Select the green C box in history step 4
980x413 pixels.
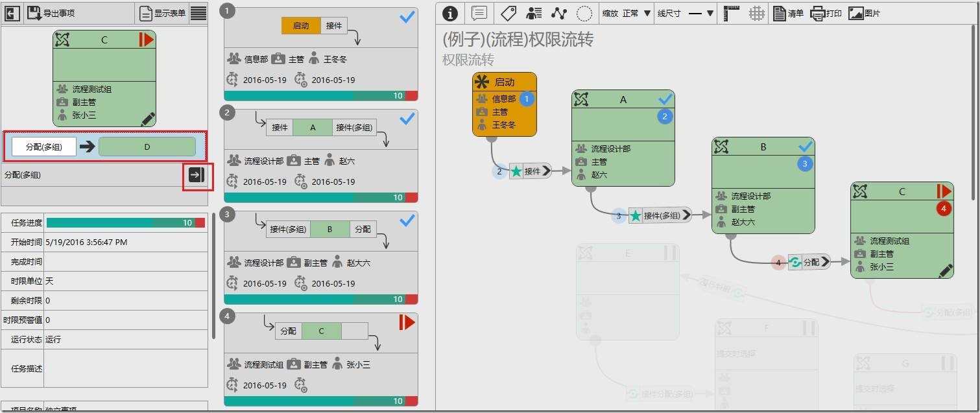tap(321, 331)
